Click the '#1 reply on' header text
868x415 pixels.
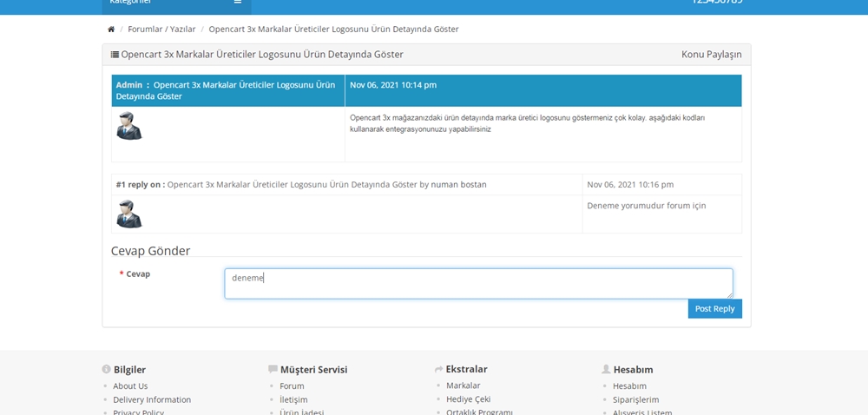[141, 185]
